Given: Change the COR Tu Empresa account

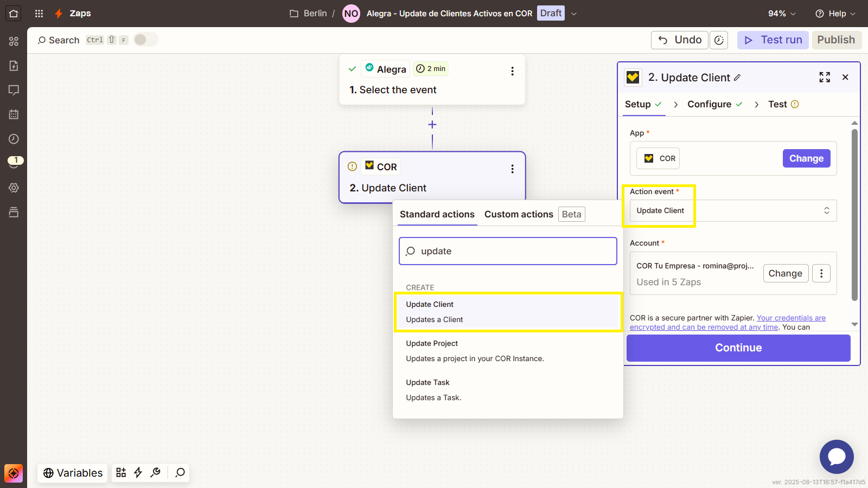Looking at the screenshot, I should point(785,273).
